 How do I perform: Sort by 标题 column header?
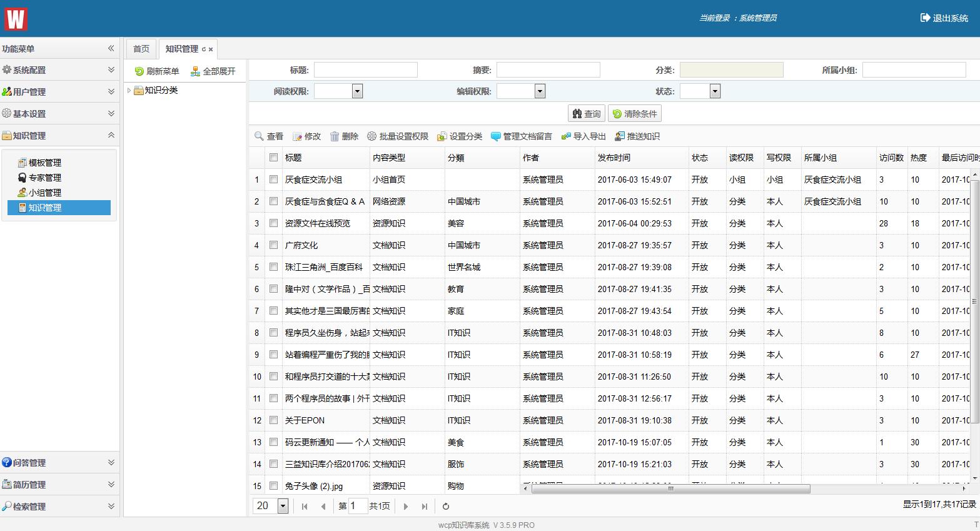click(x=325, y=158)
